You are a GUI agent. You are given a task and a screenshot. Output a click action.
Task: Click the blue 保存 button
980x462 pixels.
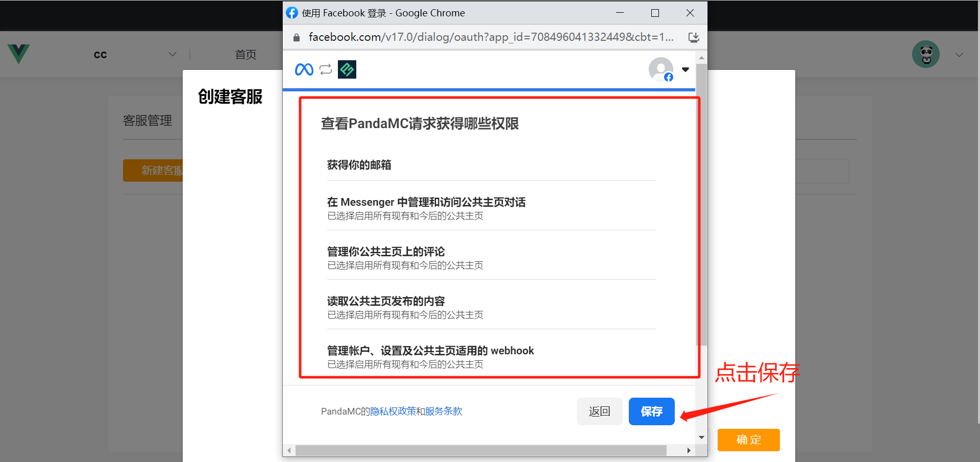(x=651, y=411)
